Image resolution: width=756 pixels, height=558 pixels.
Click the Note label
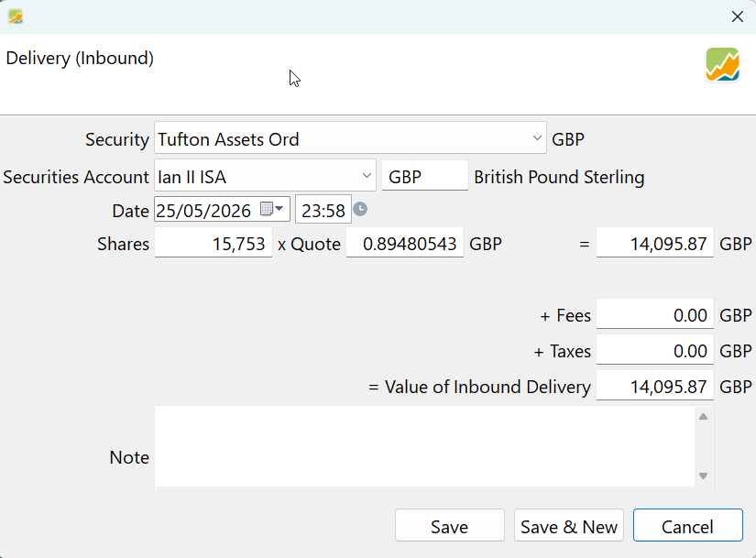[129, 457]
